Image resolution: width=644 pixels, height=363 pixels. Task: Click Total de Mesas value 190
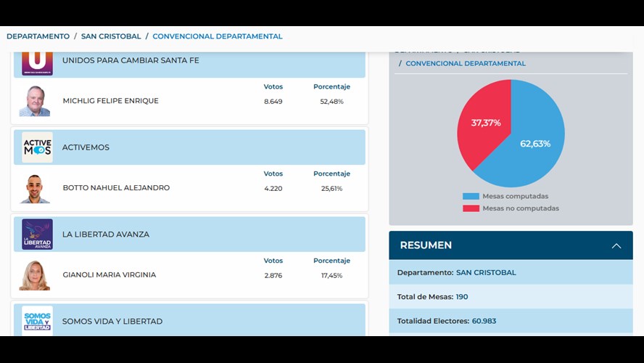pyautogui.click(x=462, y=297)
